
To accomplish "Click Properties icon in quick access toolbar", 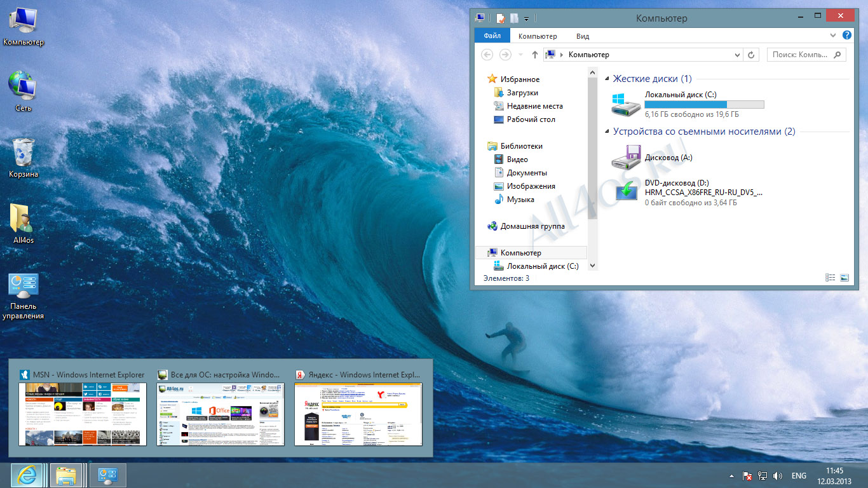I will (x=501, y=18).
